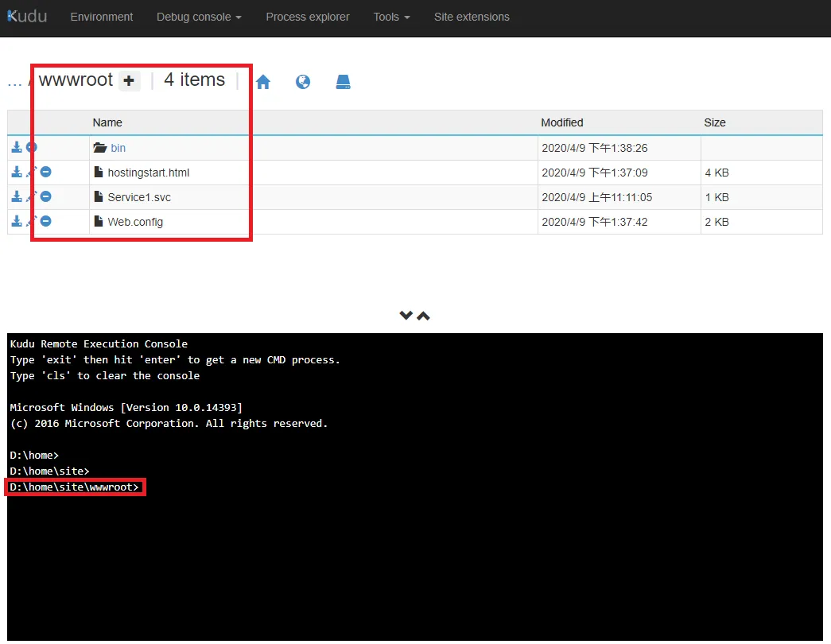Collapse file pane with down chevron
This screenshot has width=831, height=644.
pos(406,316)
